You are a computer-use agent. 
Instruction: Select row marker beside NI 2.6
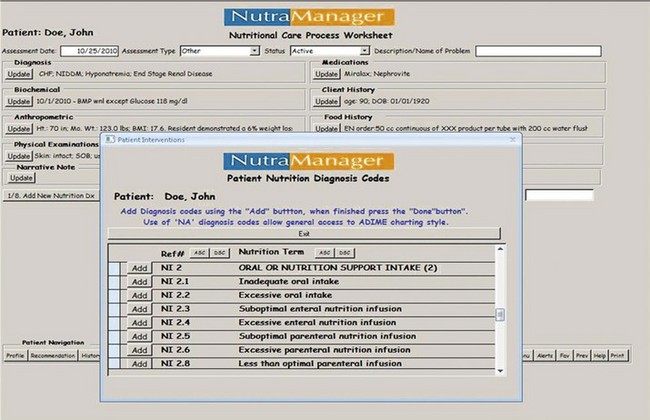point(115,350)
